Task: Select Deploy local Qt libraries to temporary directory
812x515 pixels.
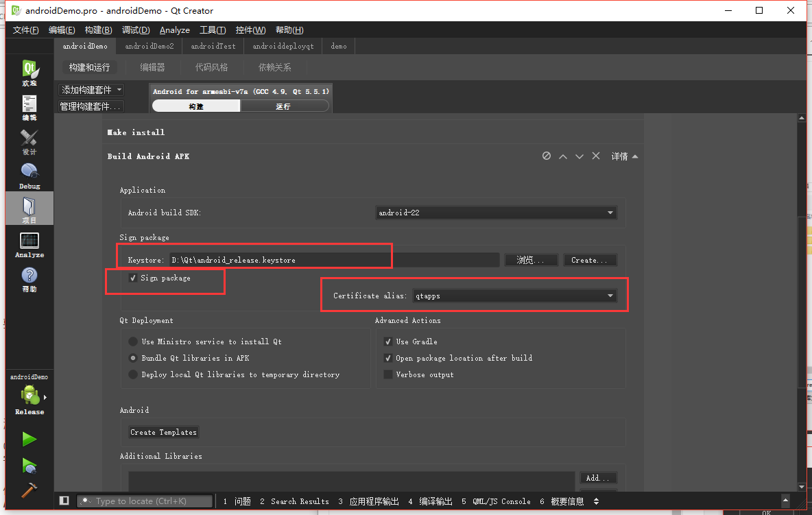Action: (x=133, y=374)
